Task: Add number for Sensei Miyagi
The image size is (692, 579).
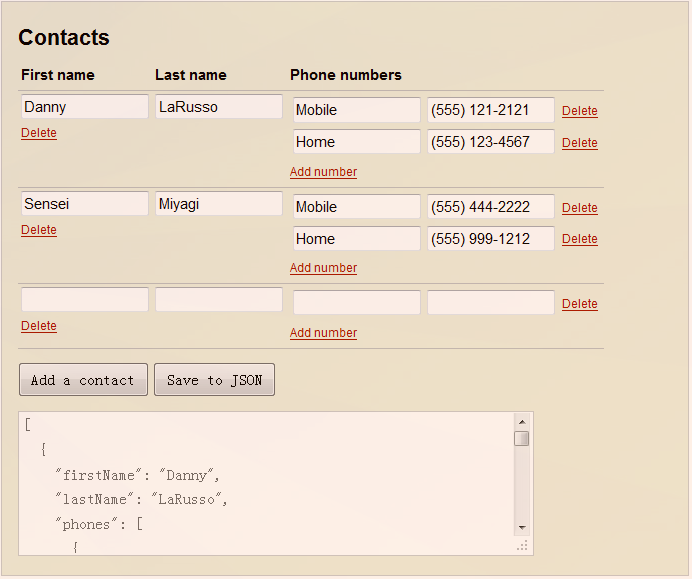Action: pyautogui.click(x=323, y=268)
